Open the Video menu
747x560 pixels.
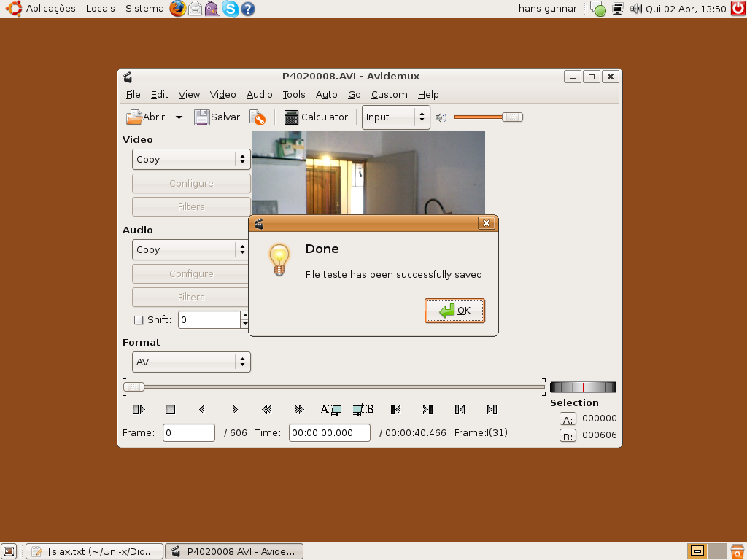click(223, 94)
